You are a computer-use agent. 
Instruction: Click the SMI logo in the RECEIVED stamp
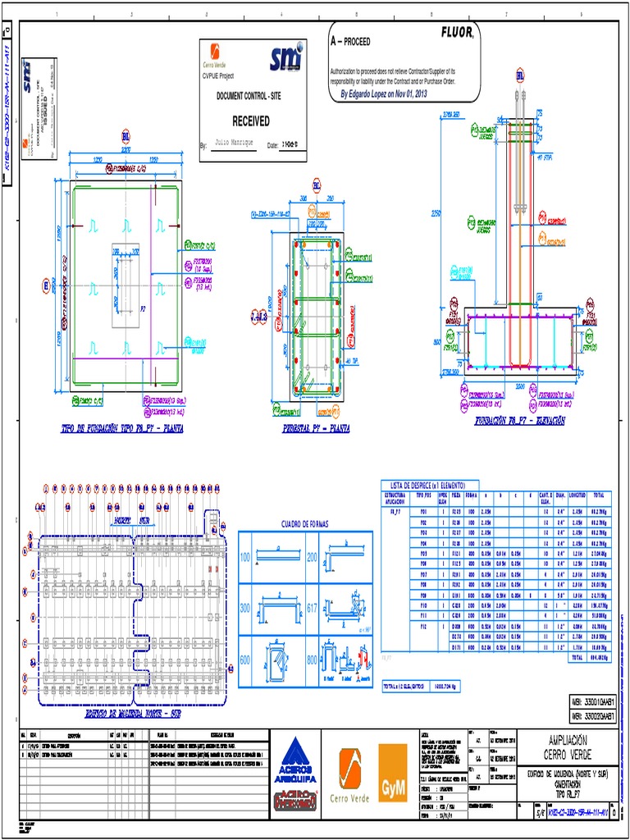(x=286, y=57)
